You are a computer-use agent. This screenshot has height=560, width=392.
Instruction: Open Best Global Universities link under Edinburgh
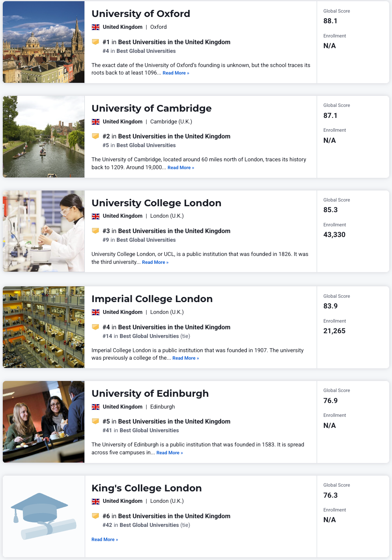pyautogui.click(x=149, y=430)
